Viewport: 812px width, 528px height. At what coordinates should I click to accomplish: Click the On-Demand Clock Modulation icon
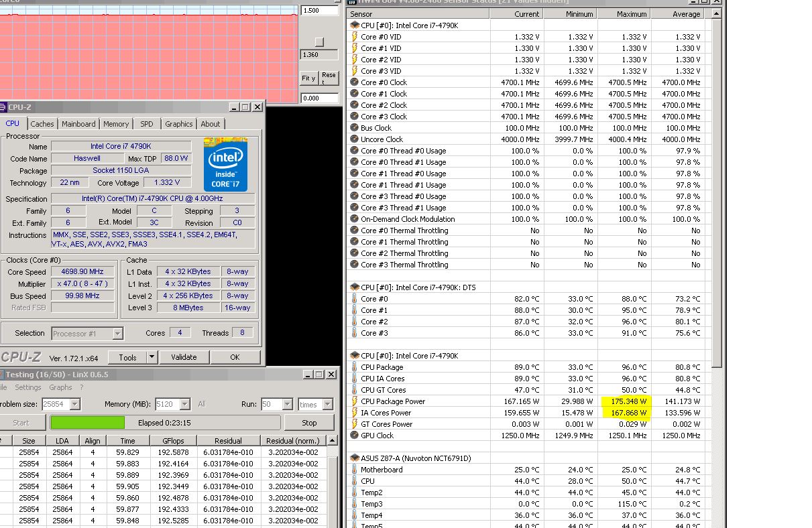click(355, 219)
